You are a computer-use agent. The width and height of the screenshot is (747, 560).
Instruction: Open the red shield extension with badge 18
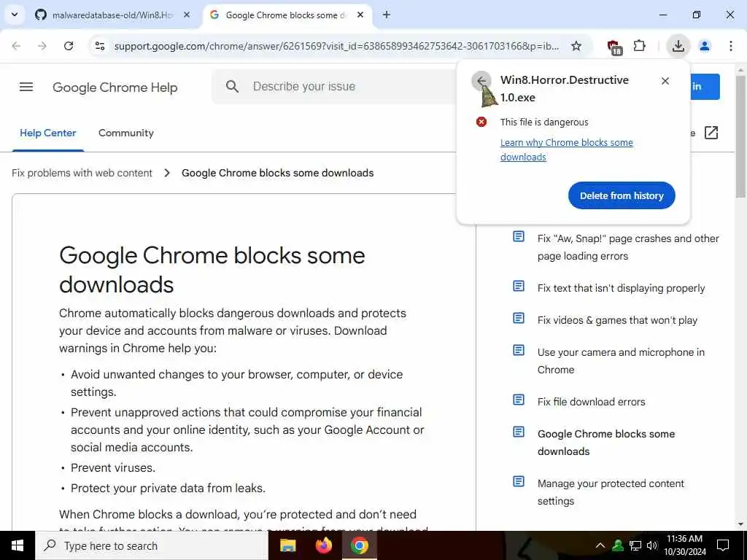[x=614, y=47]
